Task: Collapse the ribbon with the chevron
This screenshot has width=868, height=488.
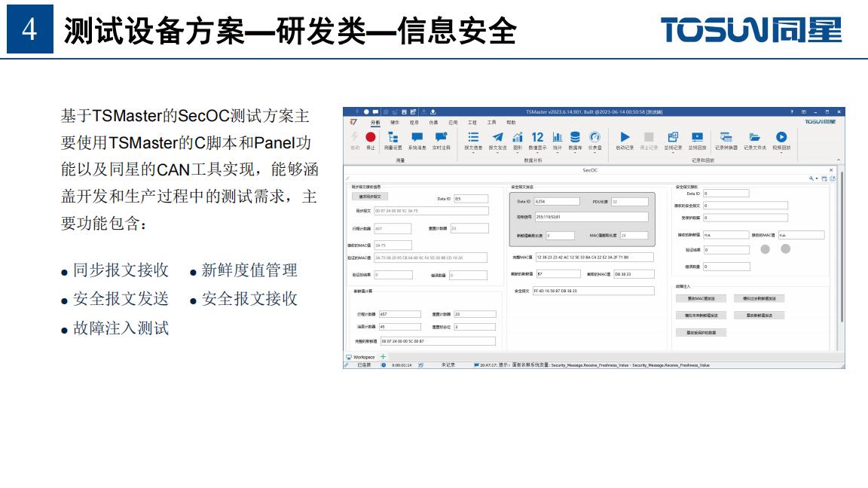Action: coord(838,160)
